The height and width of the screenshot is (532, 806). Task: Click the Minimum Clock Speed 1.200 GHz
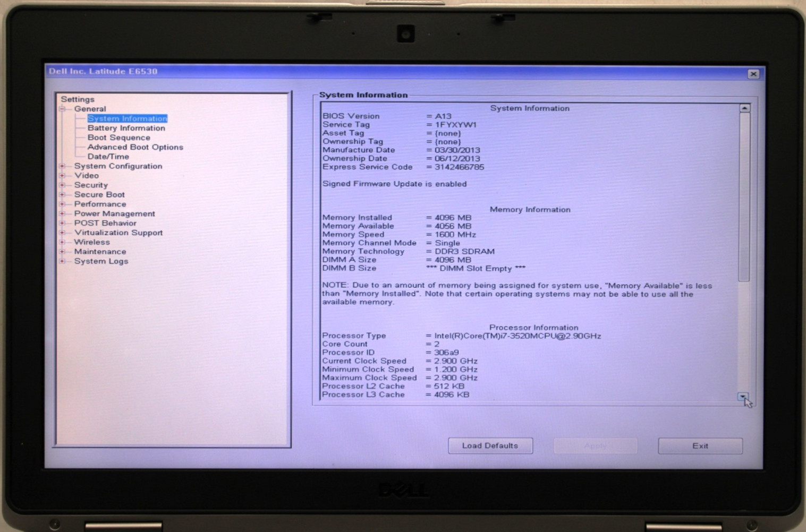click(x=456, y=370)
